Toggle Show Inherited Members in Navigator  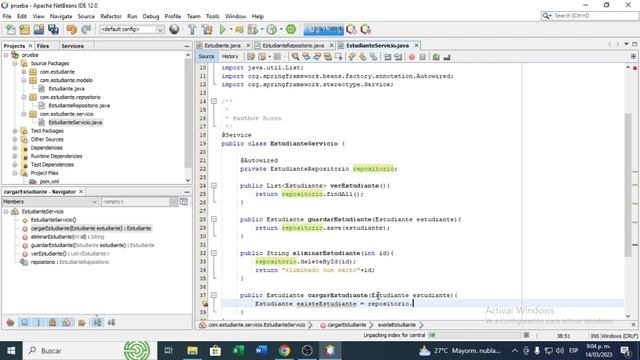[10, 322]
